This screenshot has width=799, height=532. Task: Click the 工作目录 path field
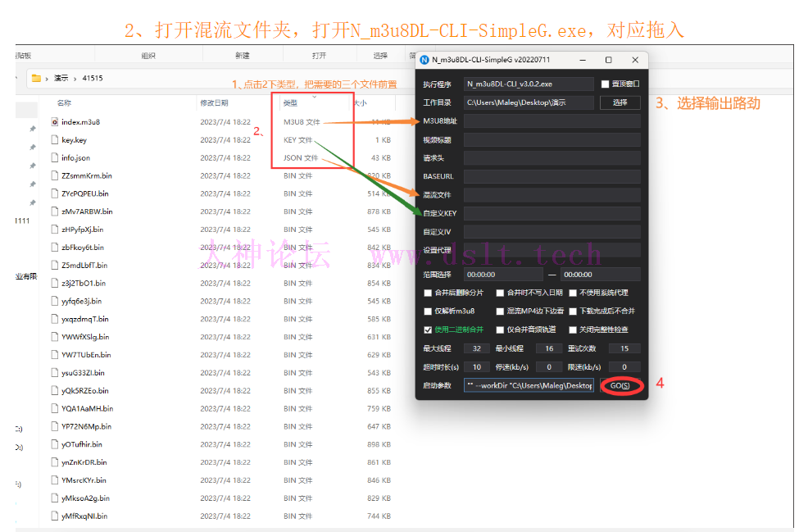pos(529,102)
